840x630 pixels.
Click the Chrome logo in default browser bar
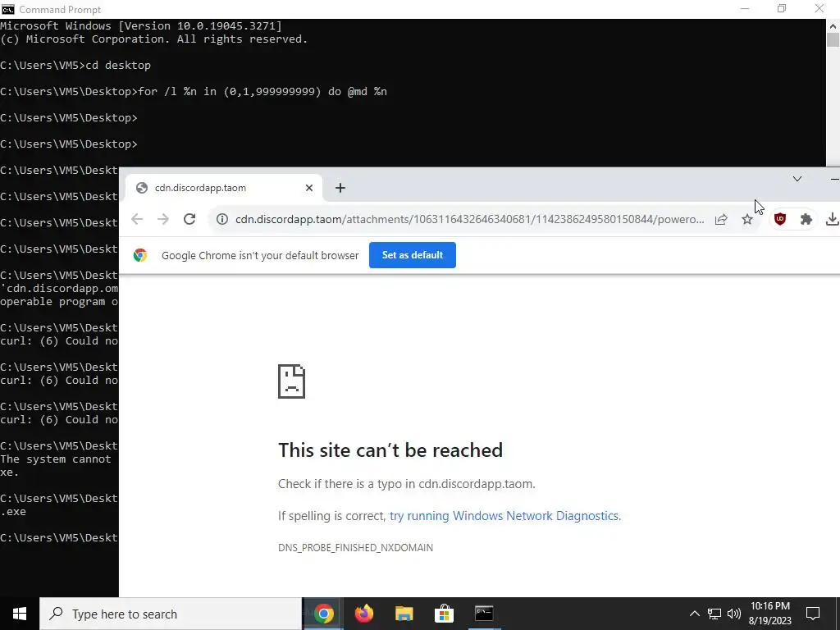[140, 255]
